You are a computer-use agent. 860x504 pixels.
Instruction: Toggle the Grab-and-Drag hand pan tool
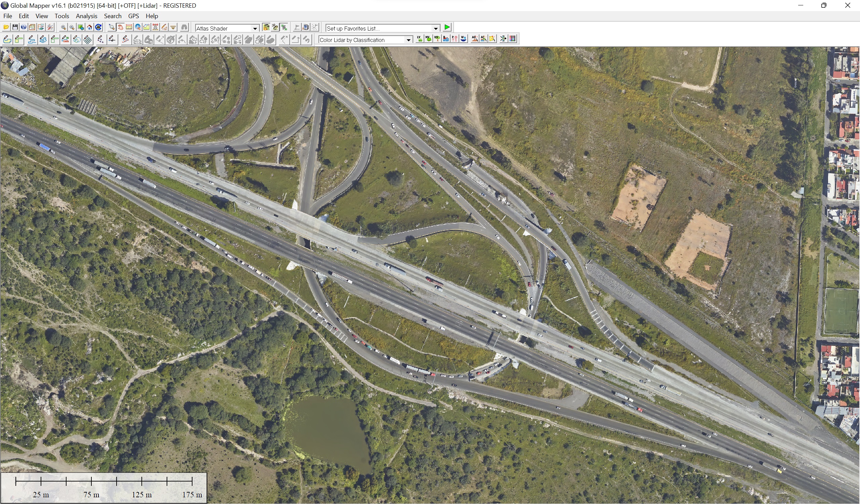coord(121,27)
